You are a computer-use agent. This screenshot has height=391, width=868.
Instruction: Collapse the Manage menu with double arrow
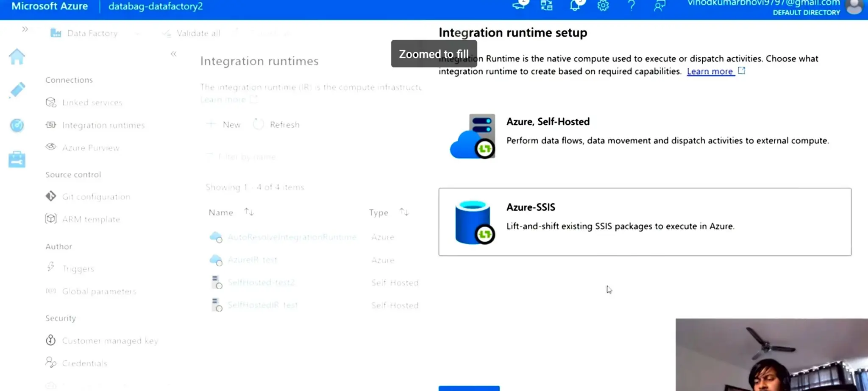click(173, 54)
